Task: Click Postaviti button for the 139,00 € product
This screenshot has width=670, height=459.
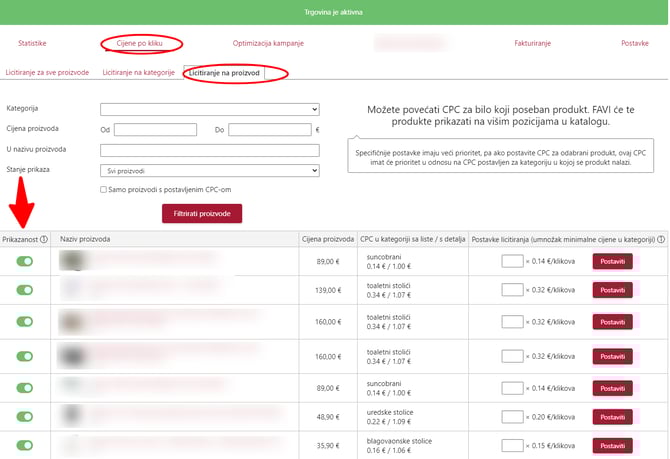Action: coord(612,290)
